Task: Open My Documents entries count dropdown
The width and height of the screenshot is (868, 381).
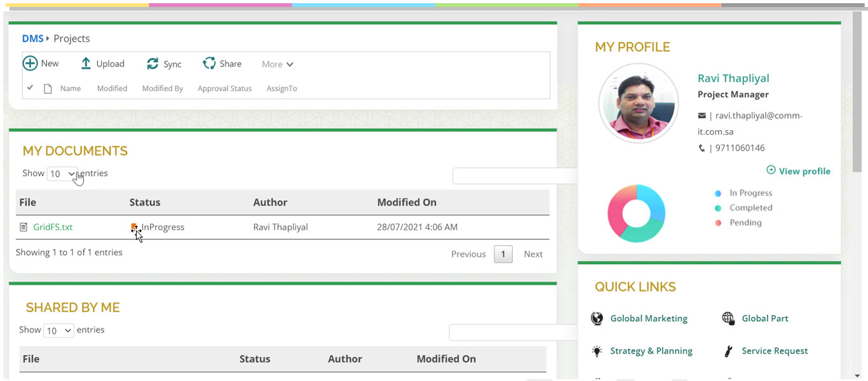Action: [x=62, y=174]
